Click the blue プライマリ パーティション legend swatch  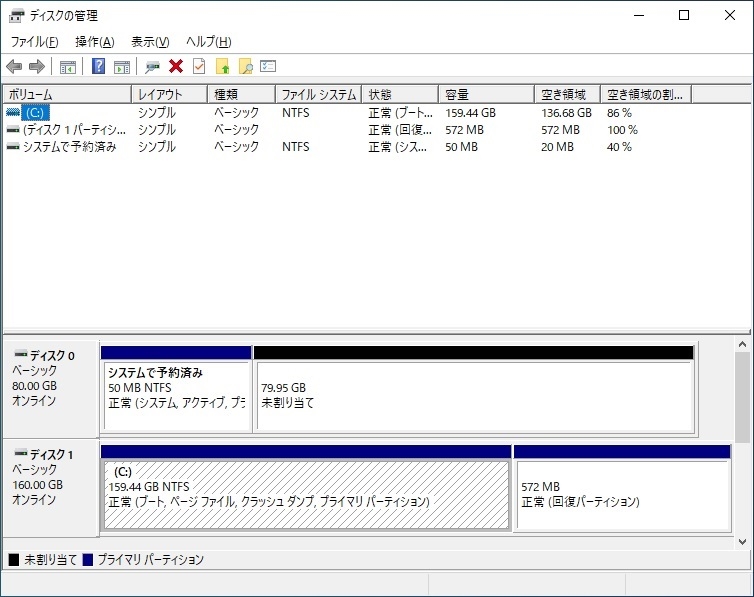click(88, 560)
